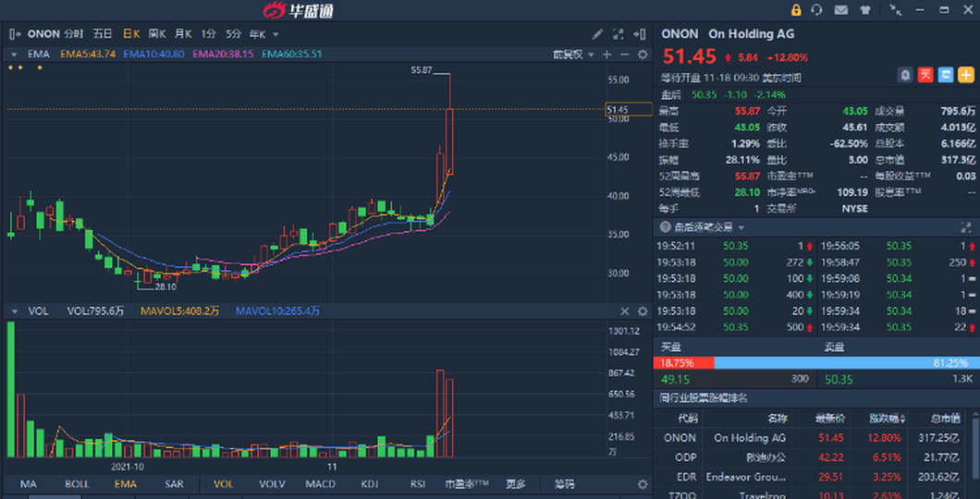The height and width of the screenshot is (499, 980).
Task: Click the lock screen padlock icon
Action: click(x=796, y=10)
